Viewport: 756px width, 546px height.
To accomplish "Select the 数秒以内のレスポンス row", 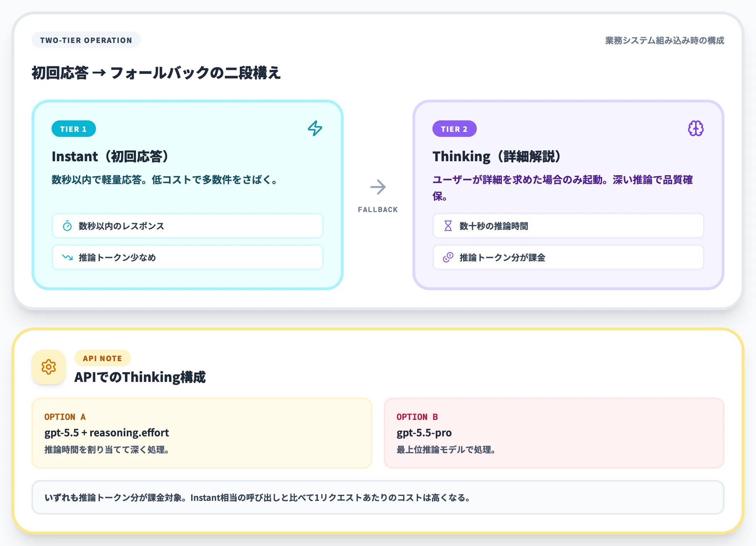I will click(188, 226).
